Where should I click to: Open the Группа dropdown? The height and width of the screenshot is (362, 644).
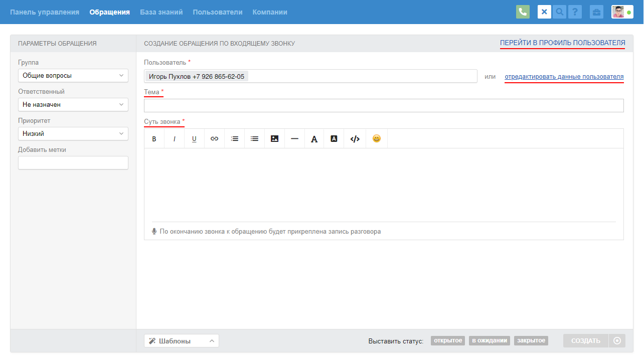(x=73, y=76)
